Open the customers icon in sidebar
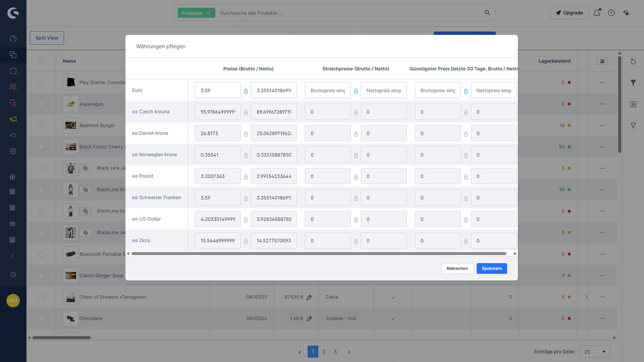 [x=13, y=87]
